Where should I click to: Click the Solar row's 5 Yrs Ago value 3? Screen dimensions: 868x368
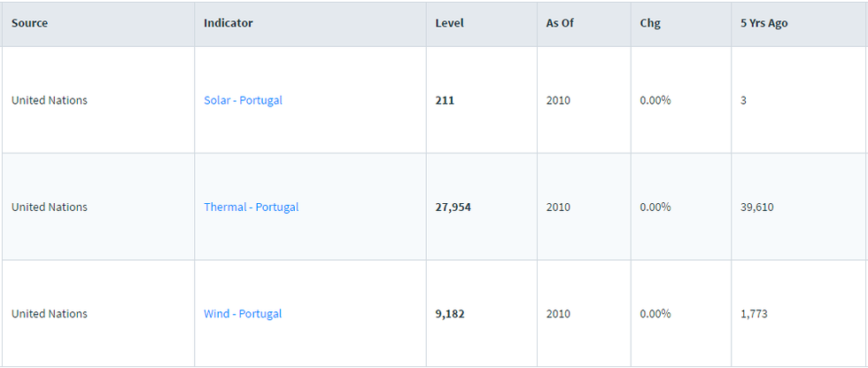(x=744, y=100)
